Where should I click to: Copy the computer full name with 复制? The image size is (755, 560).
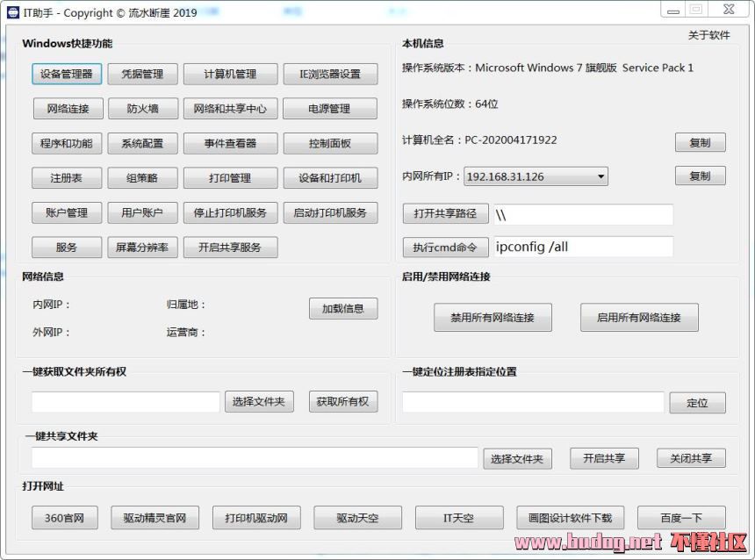pyautogui.click(x=700, y=142)
